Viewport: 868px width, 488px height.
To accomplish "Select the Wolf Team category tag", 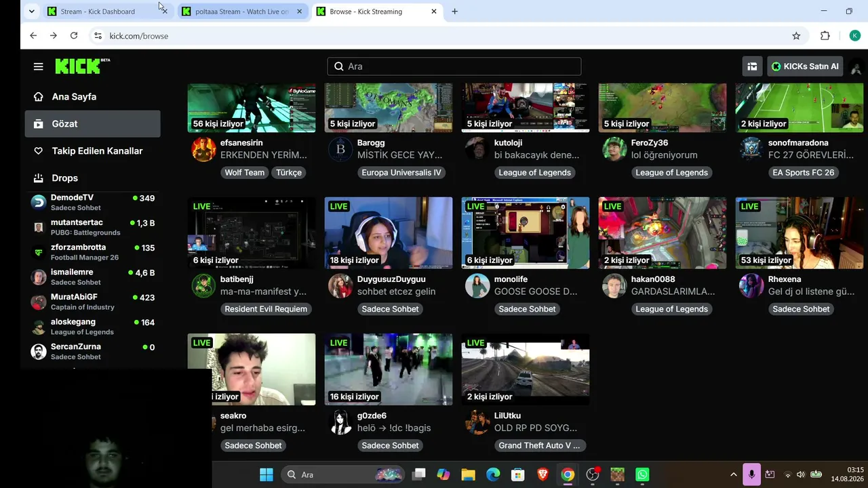I will tap(245, 173).
